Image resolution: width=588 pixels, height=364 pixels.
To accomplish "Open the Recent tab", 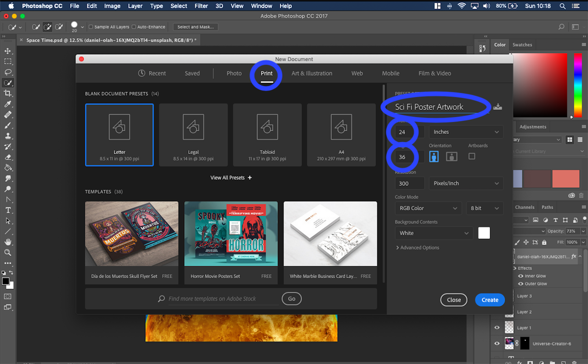I will click(152, 73).
